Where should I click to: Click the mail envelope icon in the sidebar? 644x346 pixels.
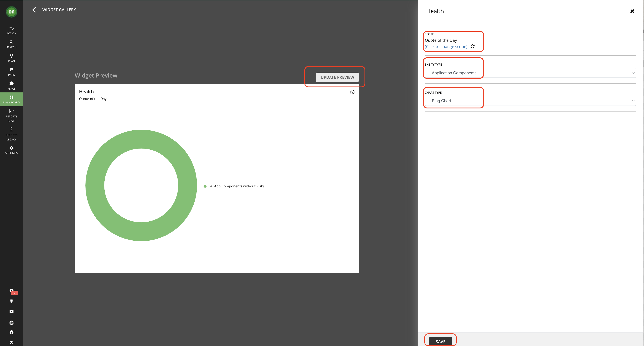pos(12,311)
